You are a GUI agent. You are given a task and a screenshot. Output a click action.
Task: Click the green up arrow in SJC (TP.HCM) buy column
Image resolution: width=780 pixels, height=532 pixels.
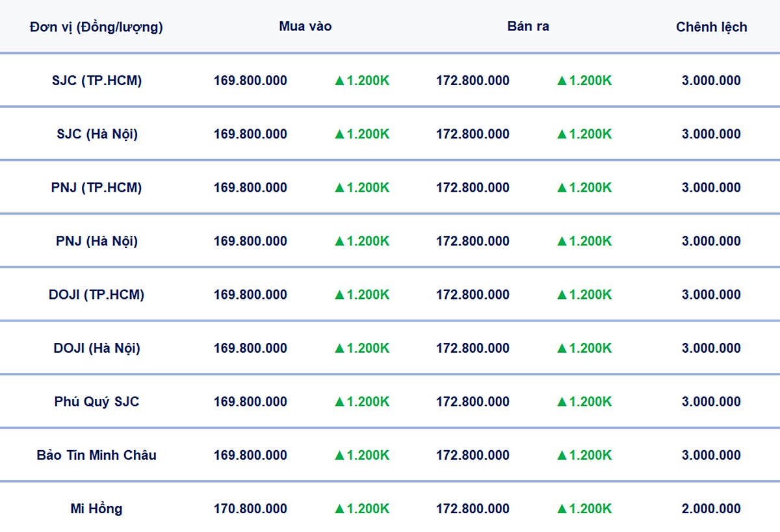point(339,81)
